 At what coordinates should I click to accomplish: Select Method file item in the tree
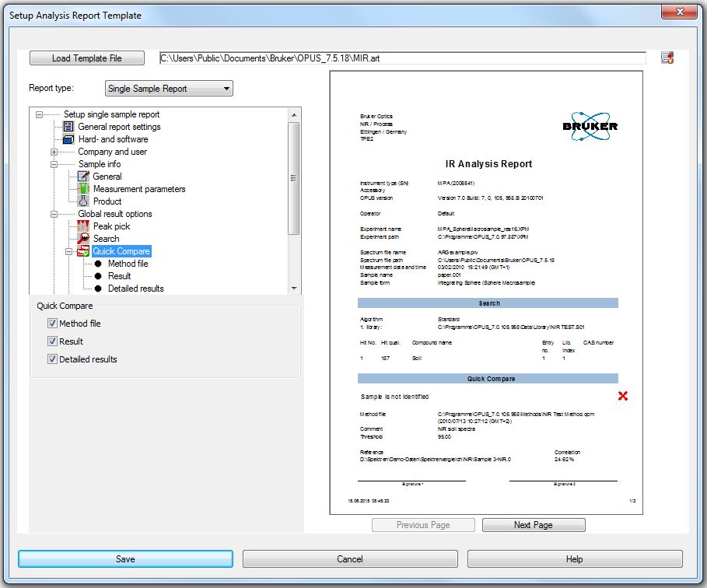(128, 264)
